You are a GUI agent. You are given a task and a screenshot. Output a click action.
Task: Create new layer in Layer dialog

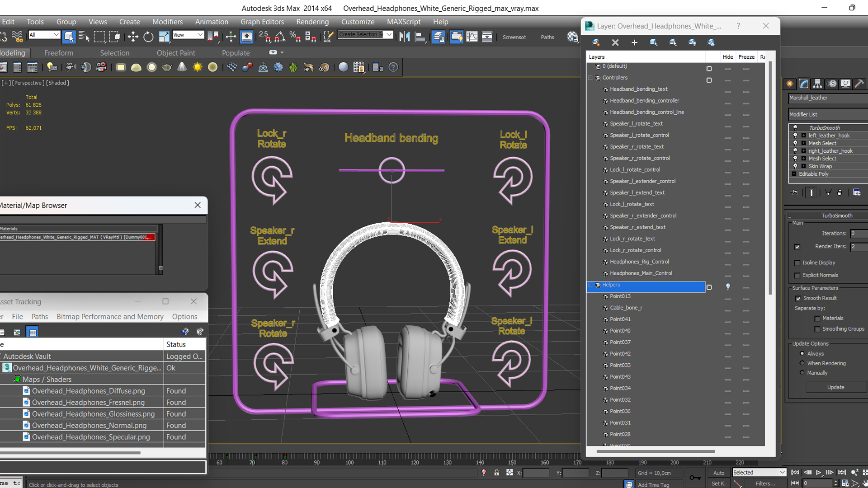596,42
